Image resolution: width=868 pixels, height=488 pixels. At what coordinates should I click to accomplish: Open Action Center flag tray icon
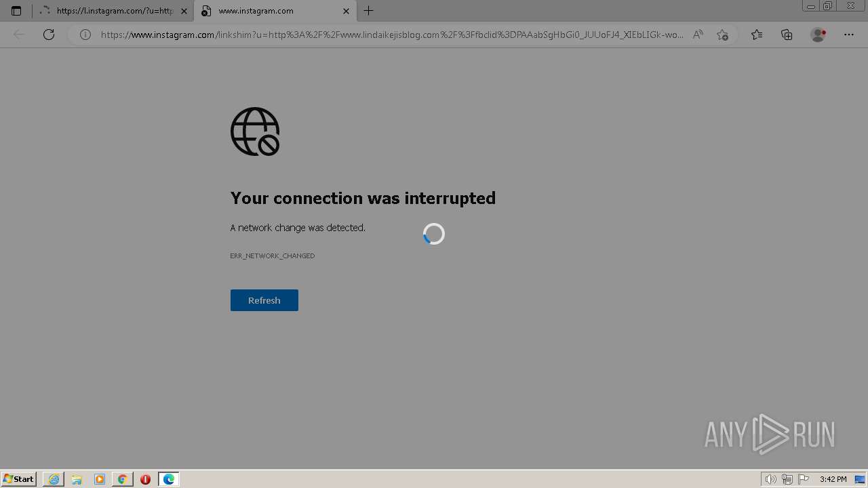point(804,479)
